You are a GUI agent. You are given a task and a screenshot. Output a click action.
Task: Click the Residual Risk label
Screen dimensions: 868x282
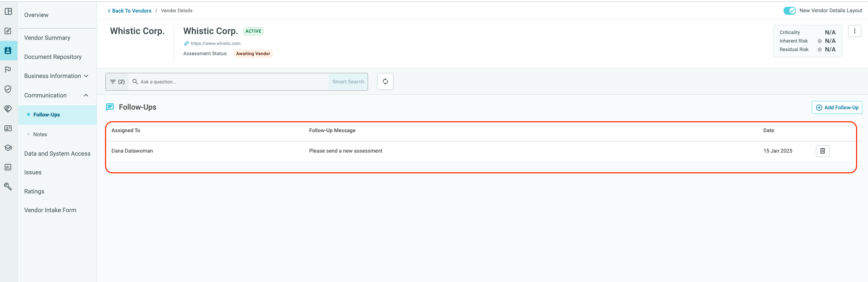pos(794,49)
